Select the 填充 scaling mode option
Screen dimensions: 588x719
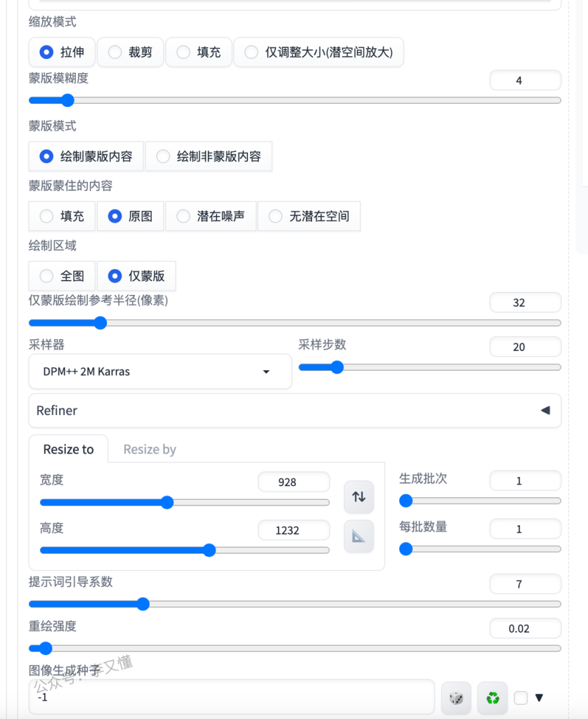199,52
